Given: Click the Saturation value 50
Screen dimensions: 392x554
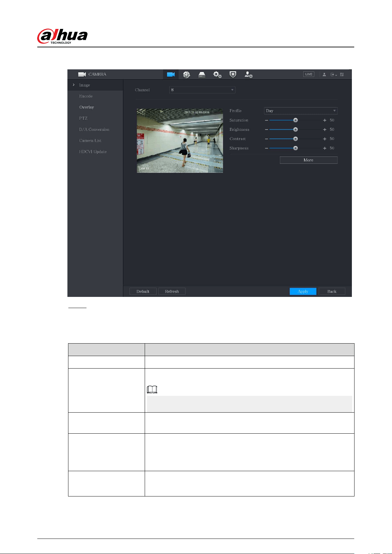Looking at the screenshot, I should 332,120.
